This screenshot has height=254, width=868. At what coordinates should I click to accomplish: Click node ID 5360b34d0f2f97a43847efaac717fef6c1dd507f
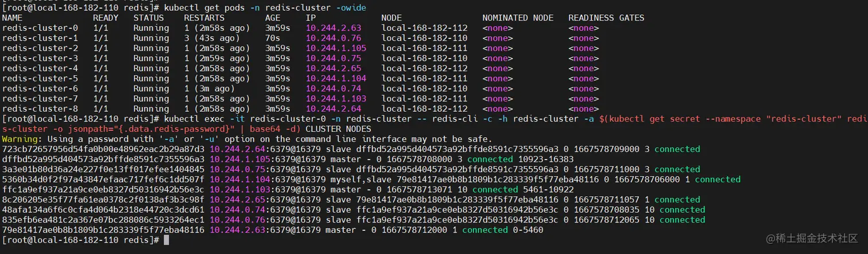tap(103, 179)
